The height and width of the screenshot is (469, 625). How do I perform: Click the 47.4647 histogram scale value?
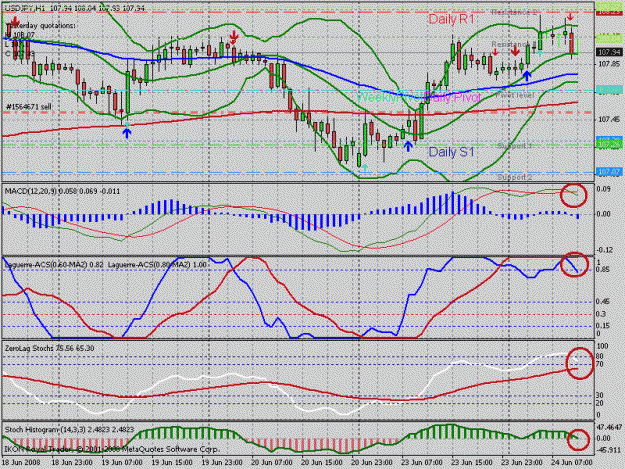point(609,427)
